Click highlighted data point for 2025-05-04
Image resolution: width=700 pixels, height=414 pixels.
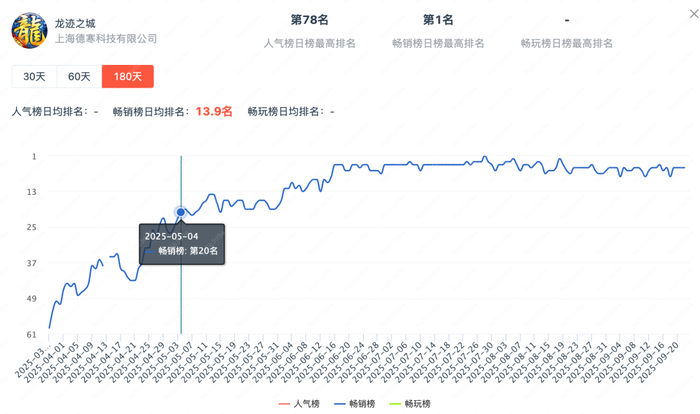pyautogui.click(x=181, y=212)
